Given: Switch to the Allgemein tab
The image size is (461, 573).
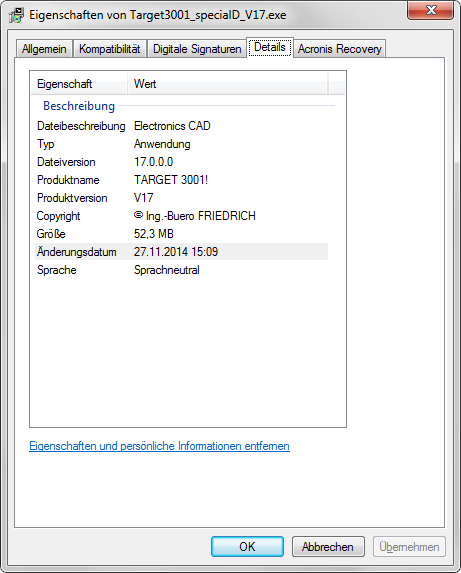Looking at the screenshot, I should 44,49.
